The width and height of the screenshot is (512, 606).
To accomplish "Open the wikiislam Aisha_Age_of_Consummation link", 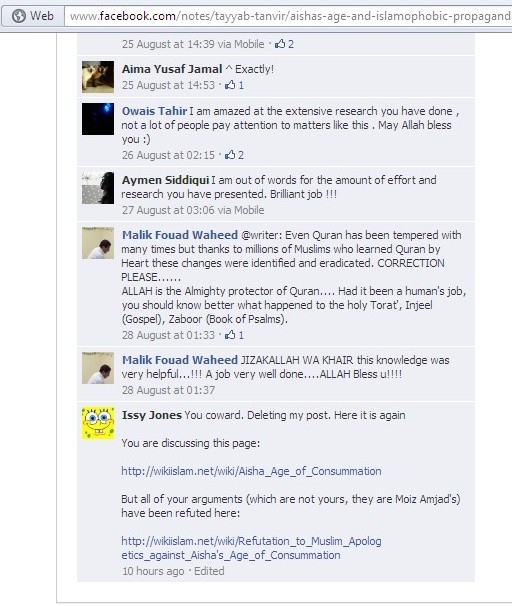I will coord(251,471).
